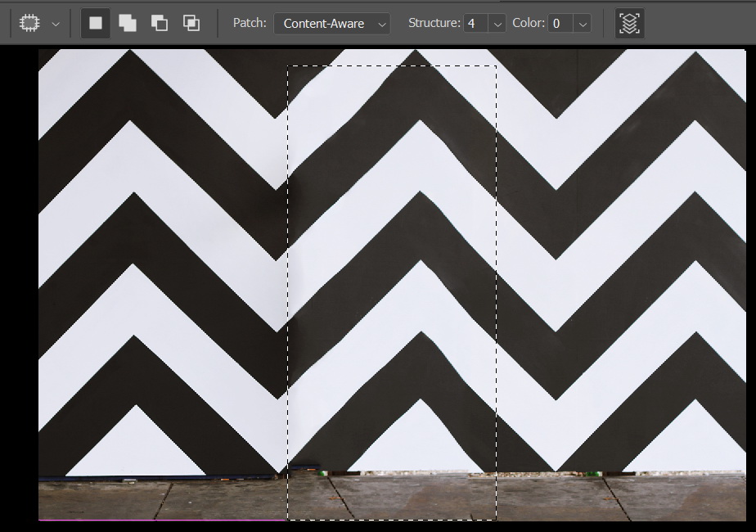Click the Patch tool preset icon
Viewport: 756px width, 532px height.
(x=29, y=23)
